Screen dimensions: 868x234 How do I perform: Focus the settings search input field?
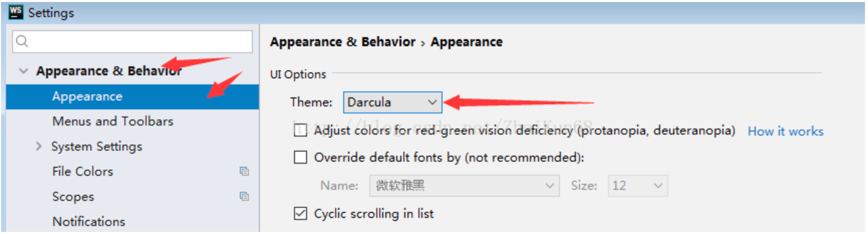(132, 41)
